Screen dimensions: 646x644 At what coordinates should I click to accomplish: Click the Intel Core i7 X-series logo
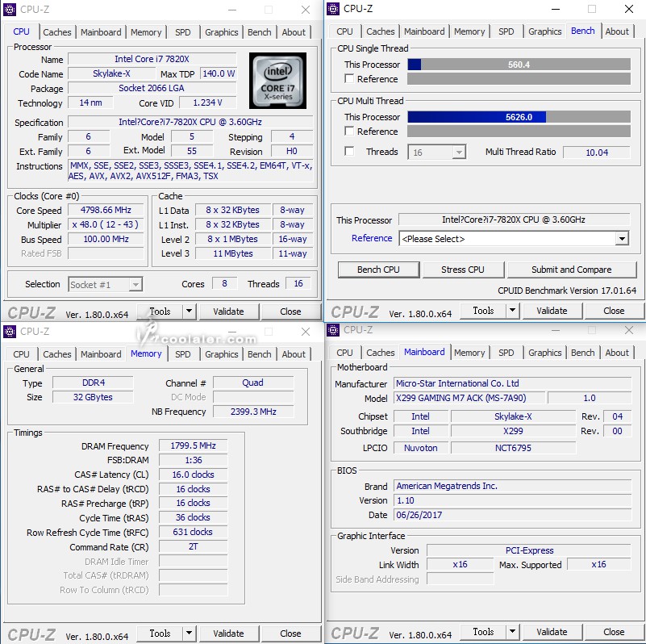coord(277,81)
